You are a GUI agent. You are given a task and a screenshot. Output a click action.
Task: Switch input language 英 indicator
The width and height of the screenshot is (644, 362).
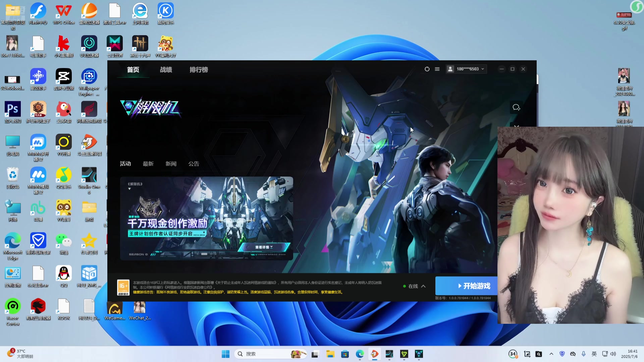click(594, 354)
